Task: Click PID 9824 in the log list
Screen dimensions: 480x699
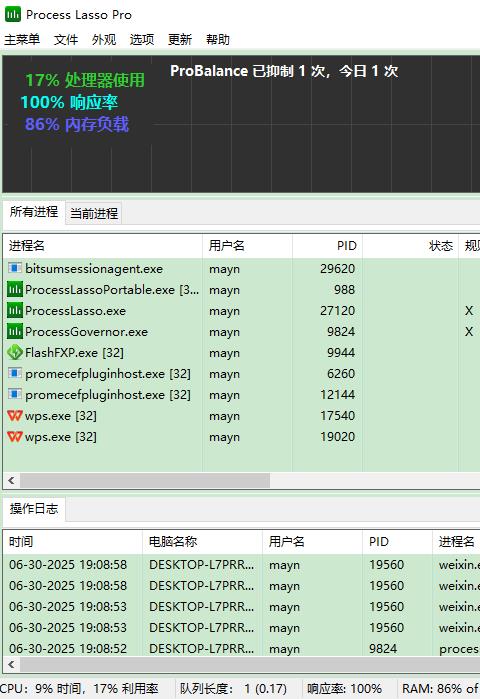Action: 383,649
